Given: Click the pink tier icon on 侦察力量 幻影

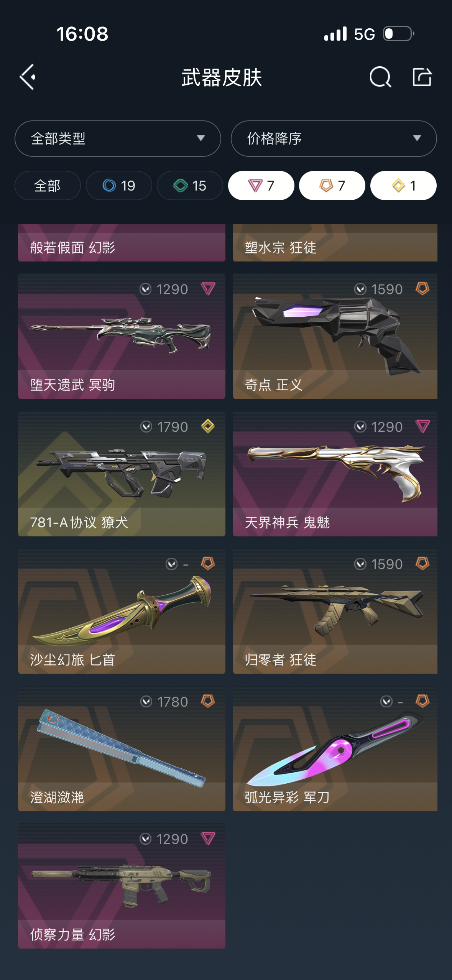Looking at the screenshot, I should coord(208,839).
